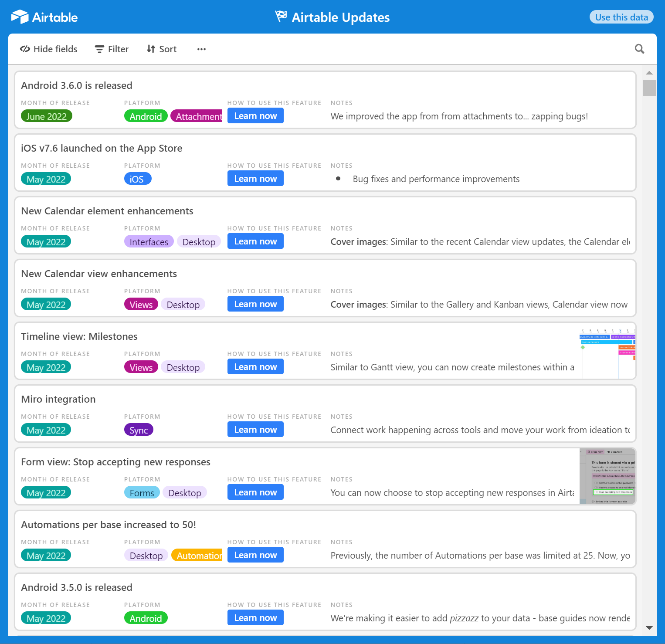This screenshot has width=665, height=644.
Task: Click the note about zapping bugs
Action: pyautogui.click(x=459, y=116)
